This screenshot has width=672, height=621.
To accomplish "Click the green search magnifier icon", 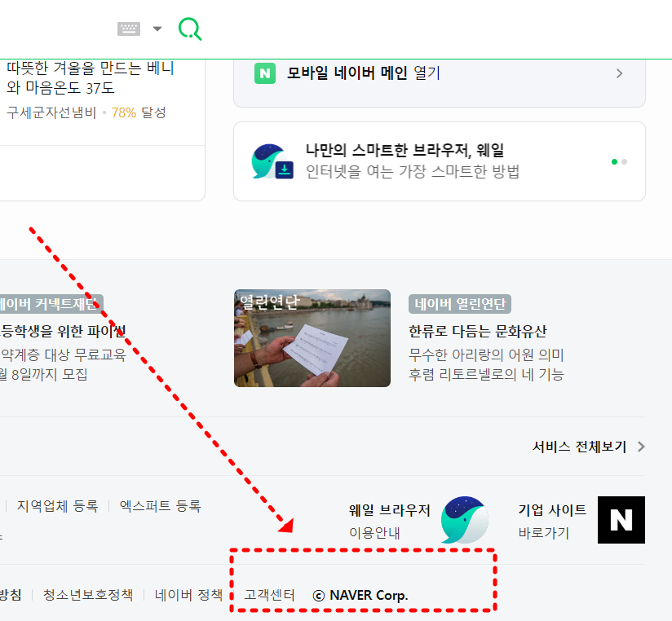I will coord(190,29).
